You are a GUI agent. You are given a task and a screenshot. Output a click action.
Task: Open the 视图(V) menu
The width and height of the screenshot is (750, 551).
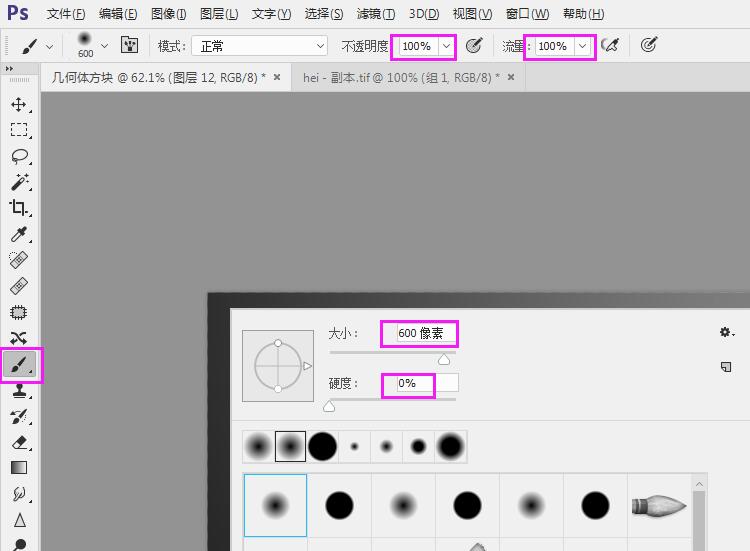point(472,14)
